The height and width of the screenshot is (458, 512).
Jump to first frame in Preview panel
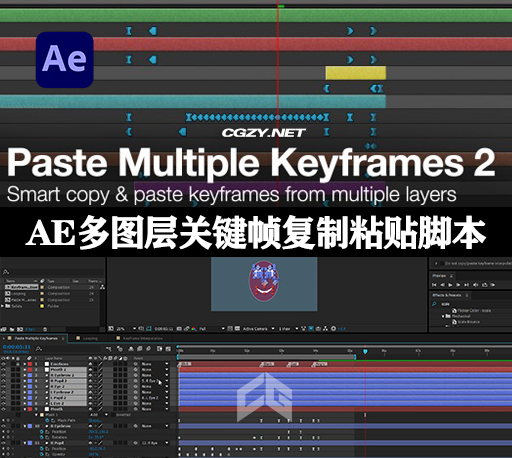[434, 285]
